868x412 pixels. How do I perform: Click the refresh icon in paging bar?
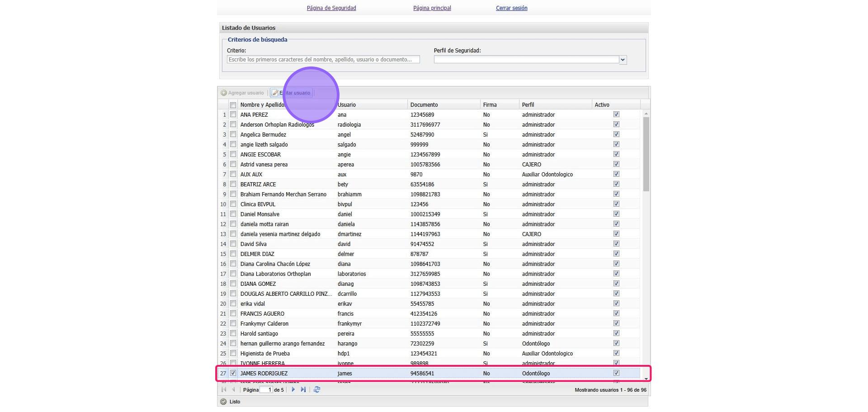point(317,389)
